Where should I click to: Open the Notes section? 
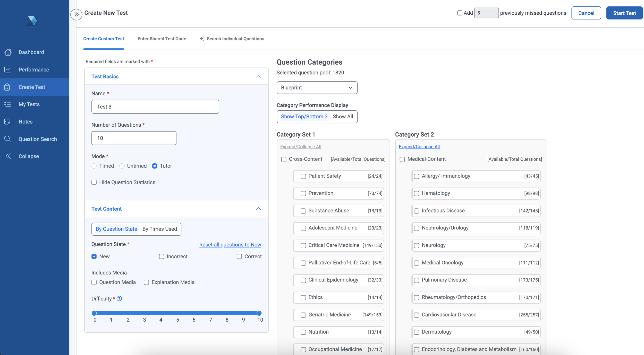click(x=25, y=121)
